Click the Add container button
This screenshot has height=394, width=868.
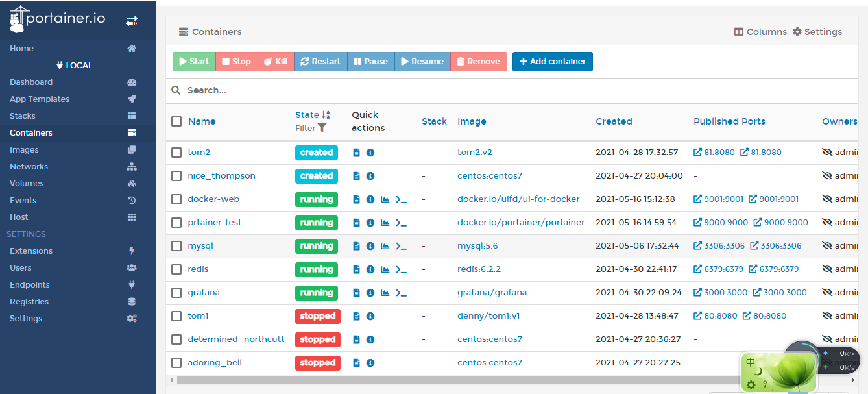point(553,62)
